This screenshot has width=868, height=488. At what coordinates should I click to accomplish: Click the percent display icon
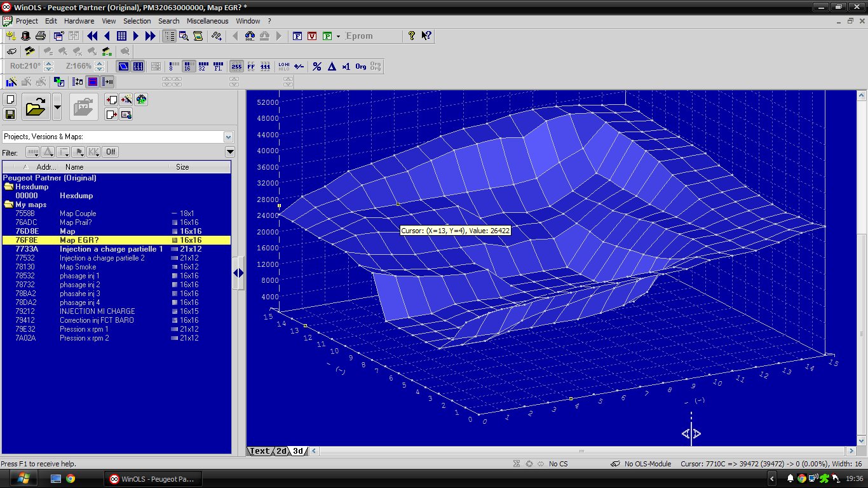pyautogui.click(x=316, y=66)
